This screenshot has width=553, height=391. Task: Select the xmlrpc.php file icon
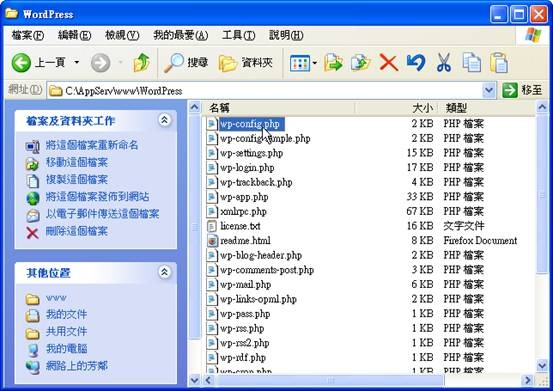(x=212, y=212)
